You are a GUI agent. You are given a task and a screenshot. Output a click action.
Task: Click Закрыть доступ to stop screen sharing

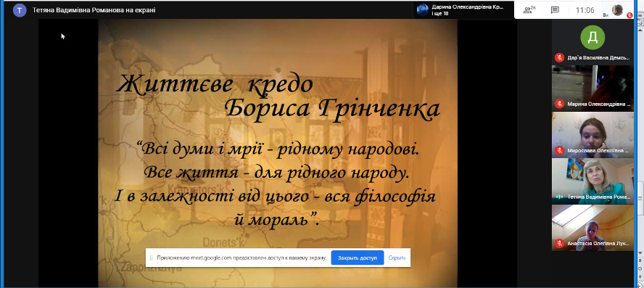[358, 258]
